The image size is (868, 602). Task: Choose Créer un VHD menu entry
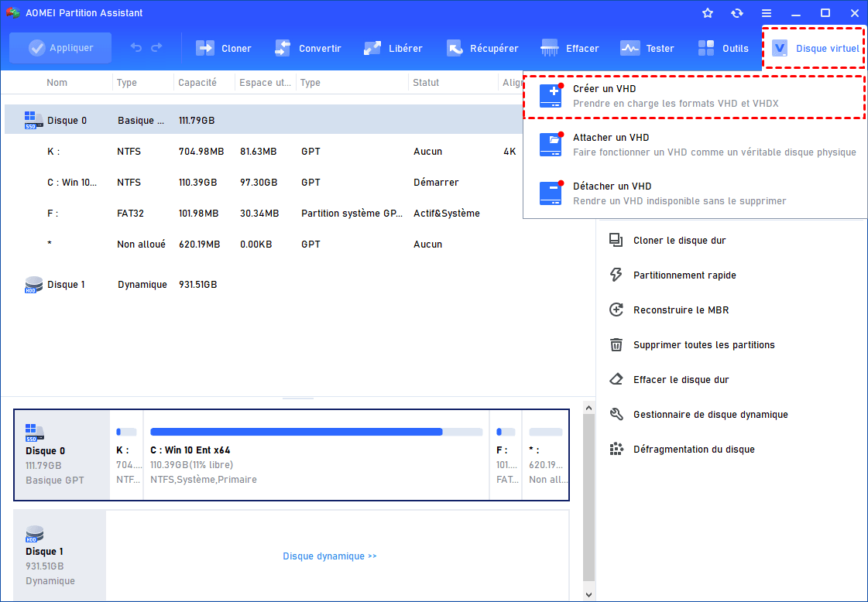[x=695, y=96]
